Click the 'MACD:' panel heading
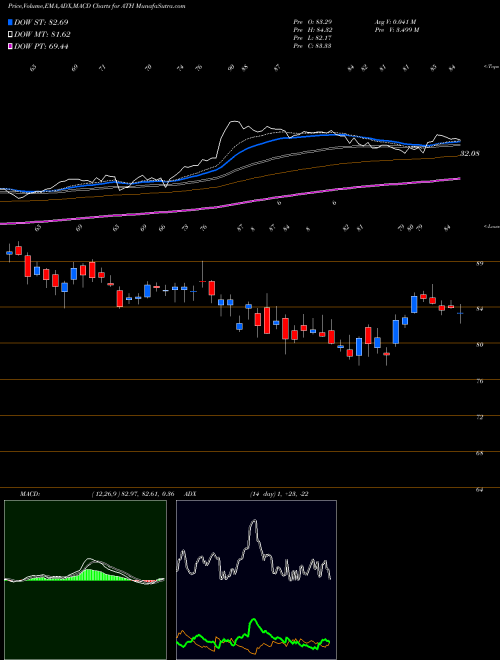 [30, 494]
